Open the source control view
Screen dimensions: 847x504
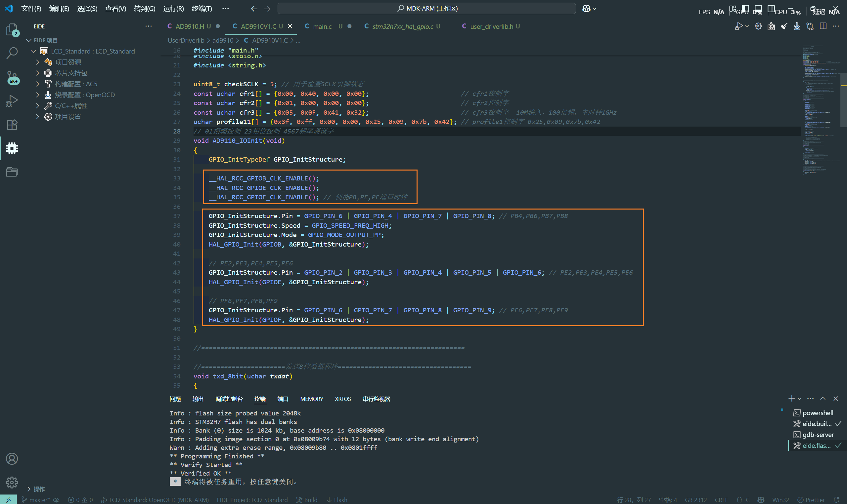click(12, 77)
